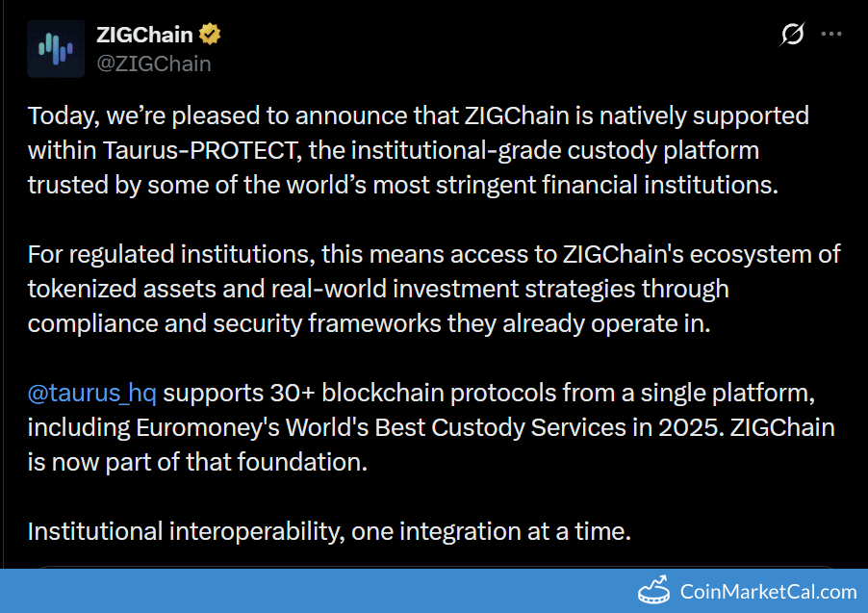Click the ZIGChain profile avatar
This screenshot has width=868, height=613.
pyautogui.click(x=56, y=48)
